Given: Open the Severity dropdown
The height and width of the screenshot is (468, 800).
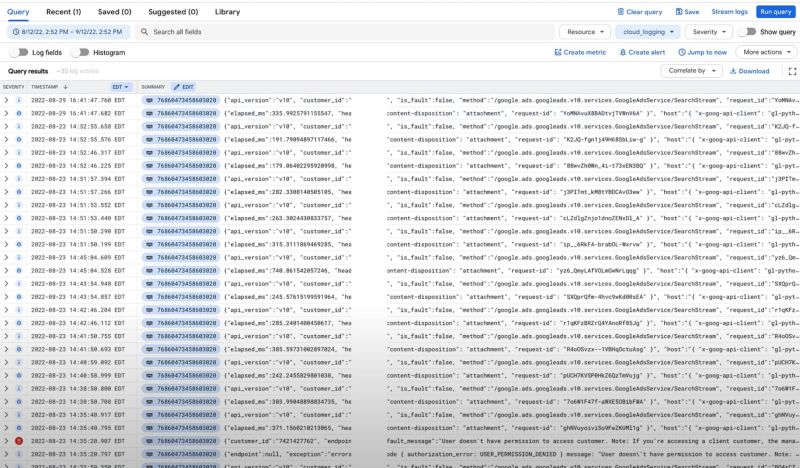Looking at the screenshot, I should [709, 32].
